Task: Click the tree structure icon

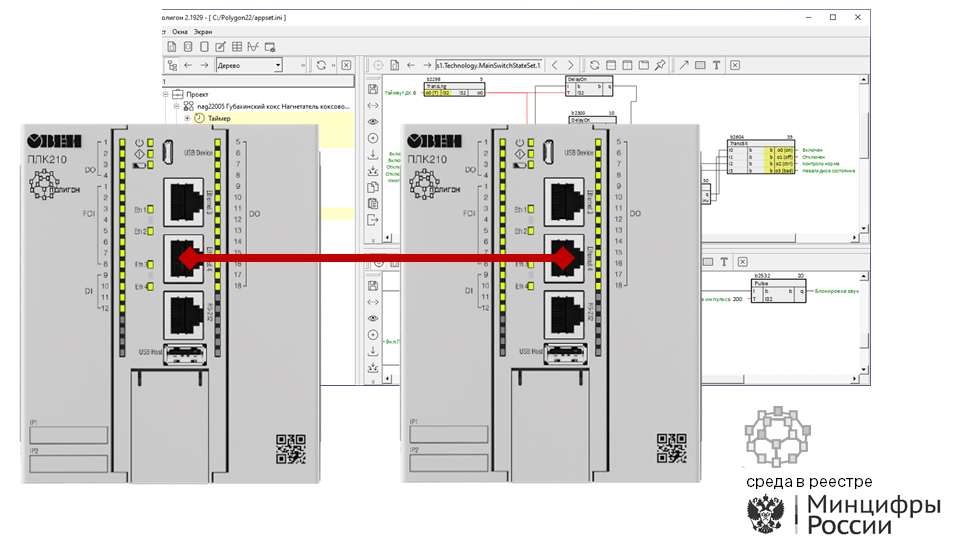Action: tap(172, 65)
